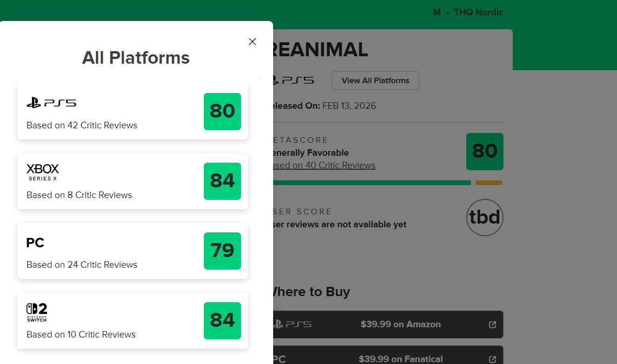The height and width of the screenshot is (364, 617).
Task: Open external link icon for Amazon offer
Action: coord(492,325)
